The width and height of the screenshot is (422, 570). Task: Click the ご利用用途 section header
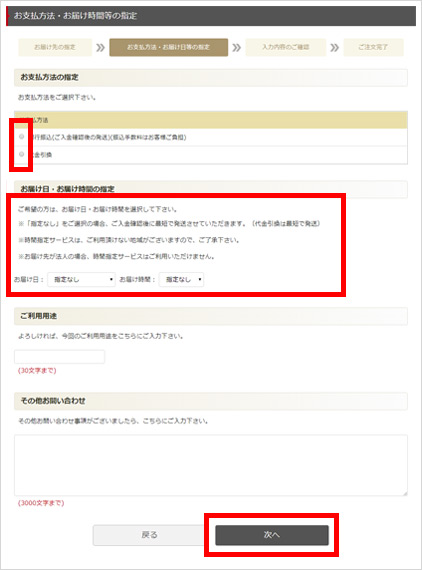[x=211, y=316]
